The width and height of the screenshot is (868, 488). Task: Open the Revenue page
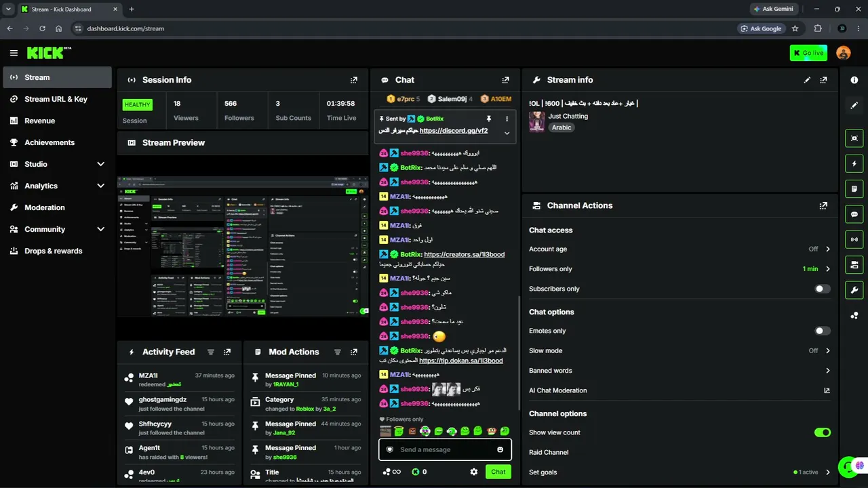coord(58,121)
